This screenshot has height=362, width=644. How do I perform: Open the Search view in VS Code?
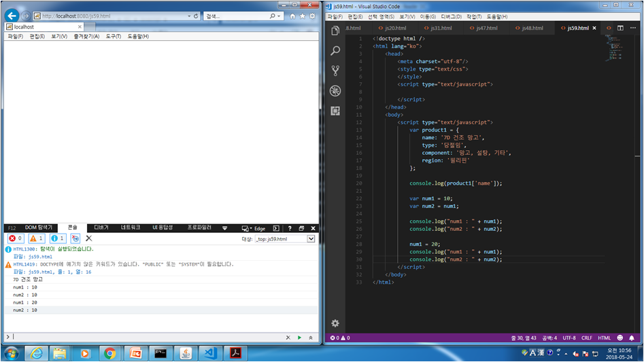click(335, 50)
